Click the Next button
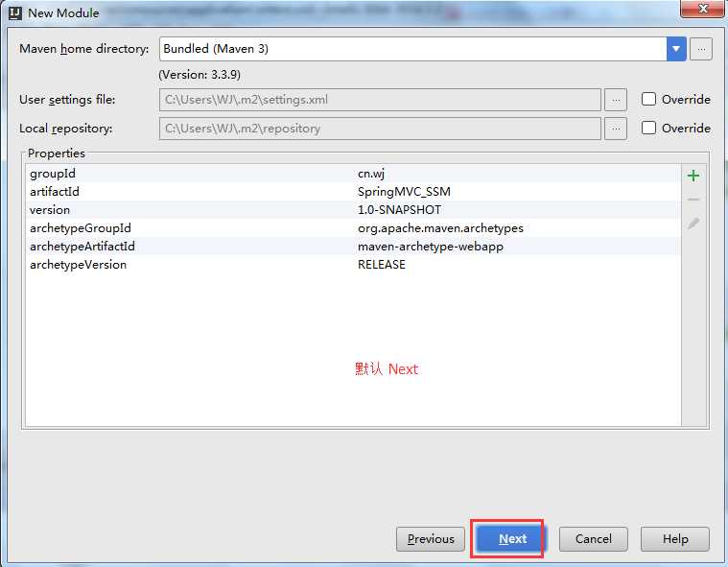Screen dimensions: 728x567 click(x=512, y=538)
